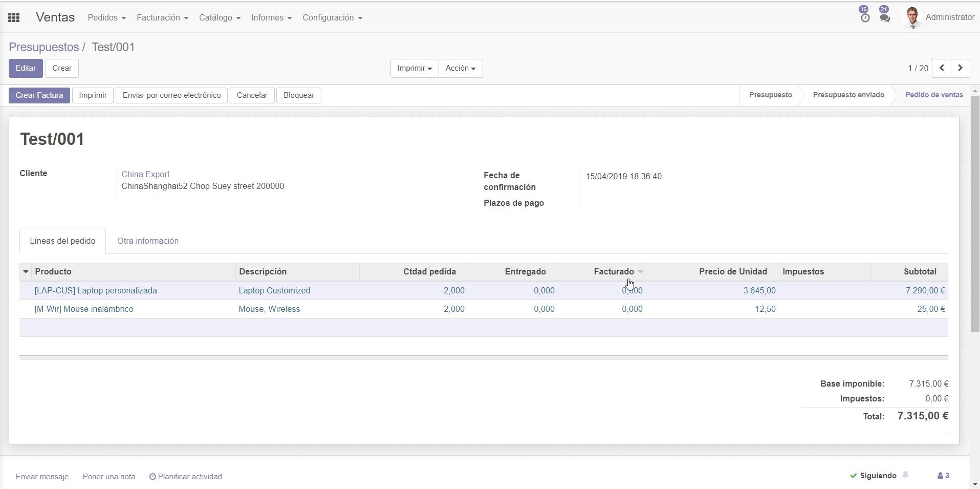This screenshot has width=980, height=489.
Task: Open the China Export customer link
Action: point(145,174)
